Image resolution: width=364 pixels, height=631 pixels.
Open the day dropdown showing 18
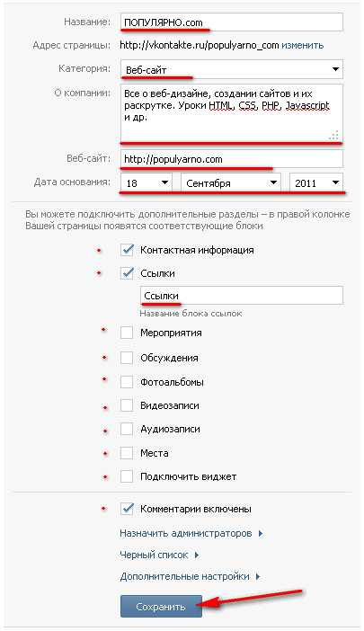pos(146,183)
